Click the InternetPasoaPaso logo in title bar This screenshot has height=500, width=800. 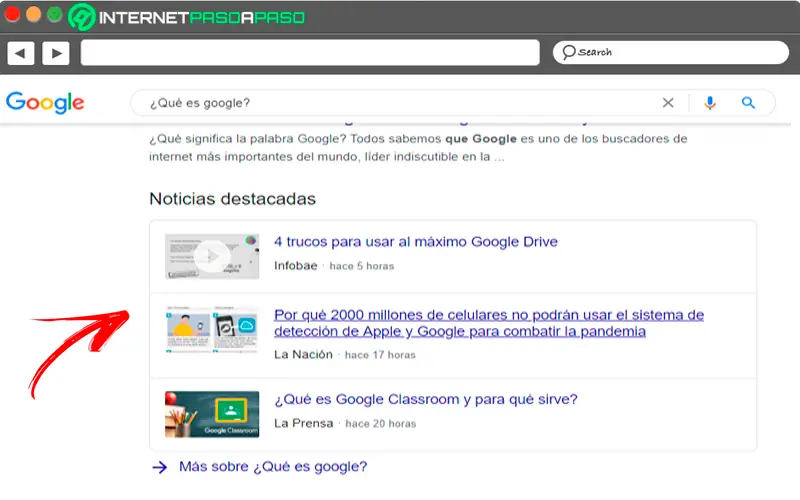187,17
